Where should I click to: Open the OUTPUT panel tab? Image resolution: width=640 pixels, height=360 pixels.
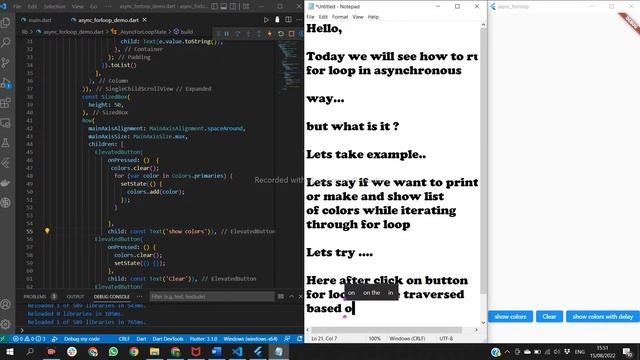pyautogui.click(x=75, y=297)
